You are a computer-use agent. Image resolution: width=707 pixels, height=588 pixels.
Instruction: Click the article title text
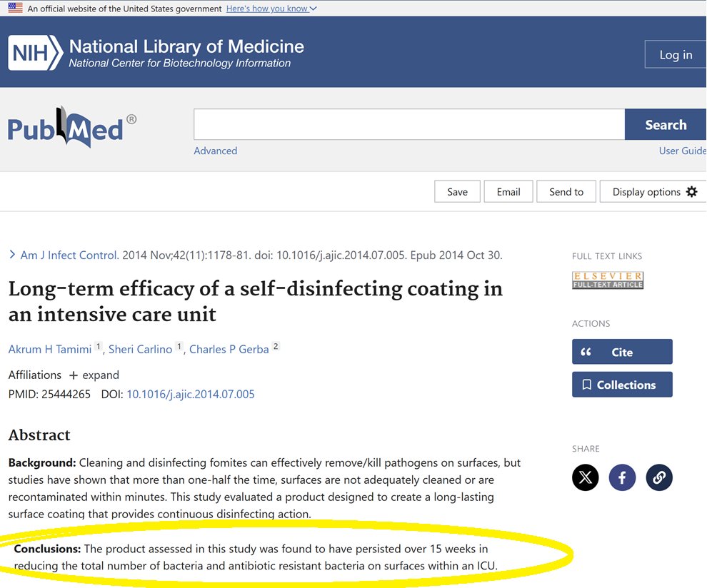(256, 301)
